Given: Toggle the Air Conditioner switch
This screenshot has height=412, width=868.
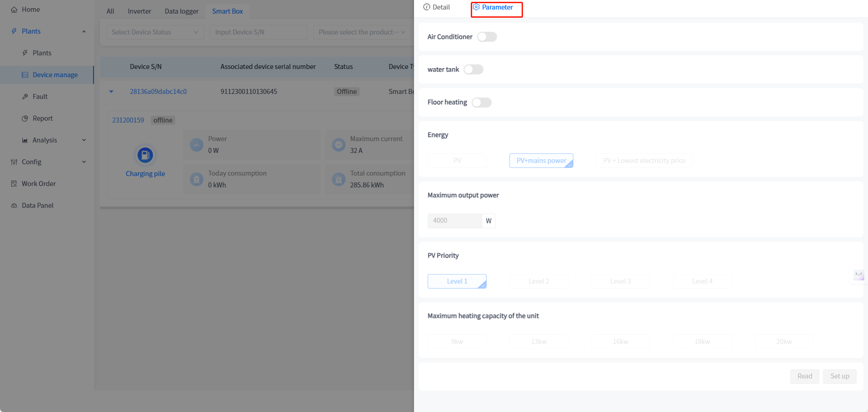Looking at the screenshot, I should [487, 37].
